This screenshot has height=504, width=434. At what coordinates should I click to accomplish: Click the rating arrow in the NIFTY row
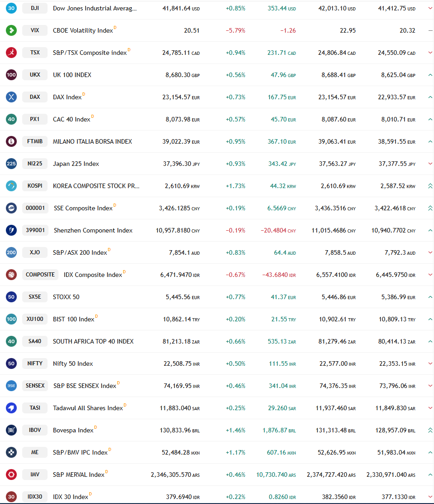click(x=430, y=363)
